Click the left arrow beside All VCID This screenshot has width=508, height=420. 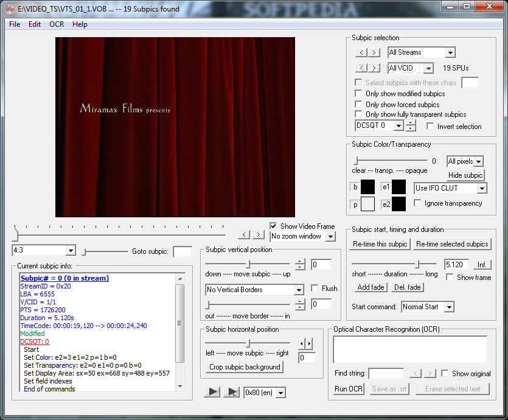tap(361, 68)
